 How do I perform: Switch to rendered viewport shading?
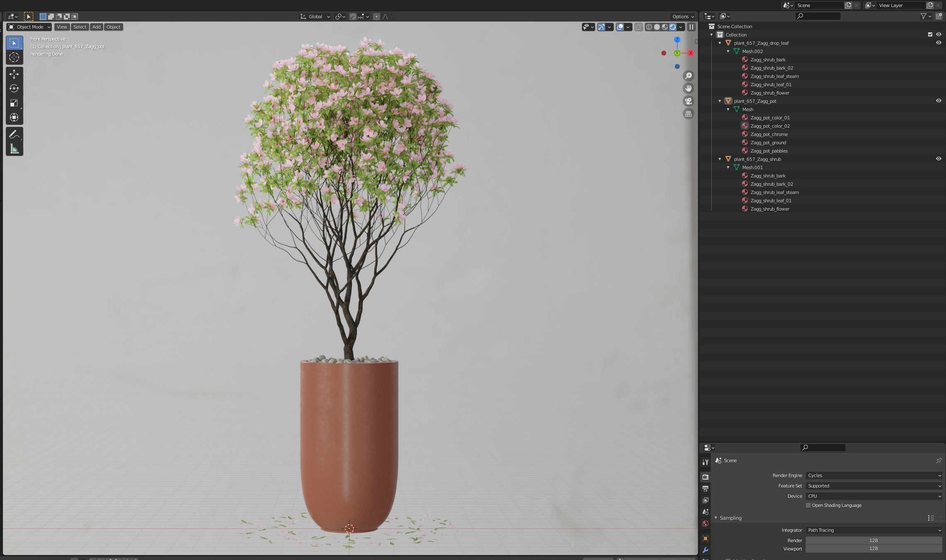(673, 27)
